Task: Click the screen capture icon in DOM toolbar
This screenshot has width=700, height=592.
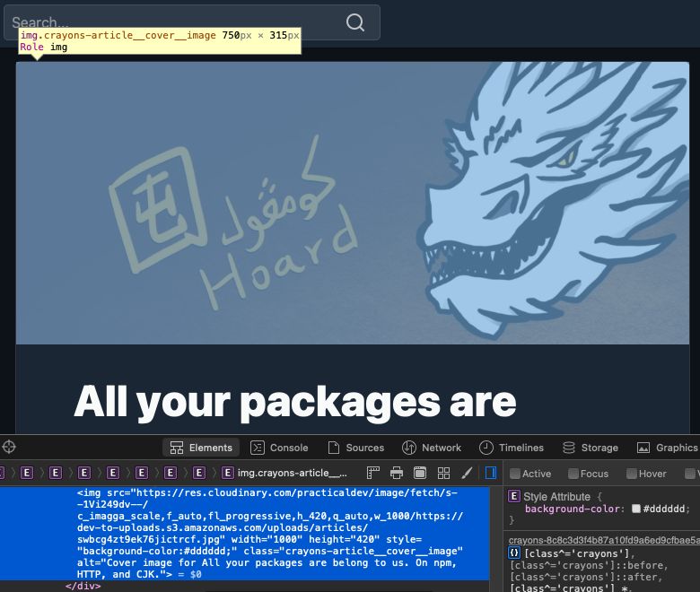Action: point(420,473)
